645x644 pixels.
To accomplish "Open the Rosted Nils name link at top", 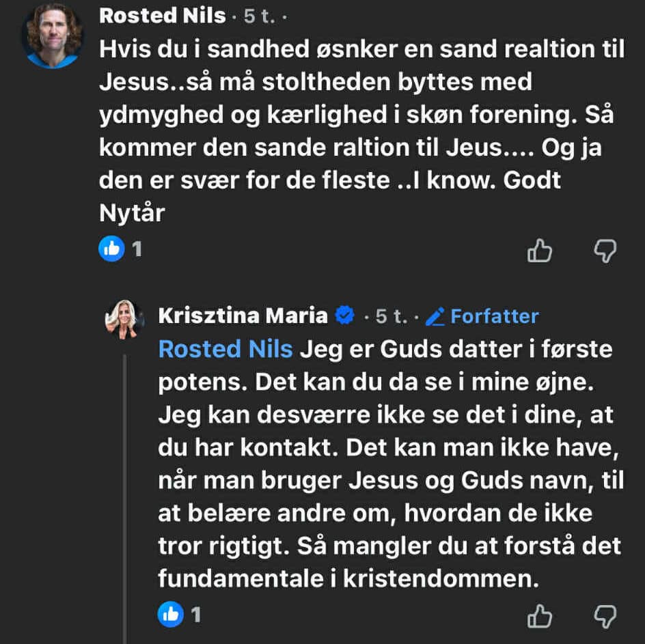I will pyautogui.click(x=163, y=16).
